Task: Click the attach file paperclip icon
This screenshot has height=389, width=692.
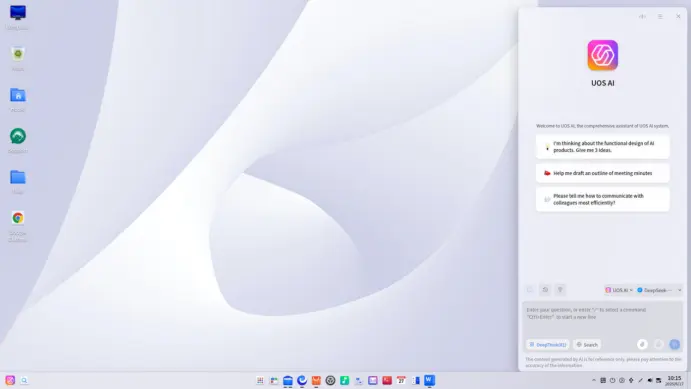Action: pyautogui.click(x=642, y=344)
